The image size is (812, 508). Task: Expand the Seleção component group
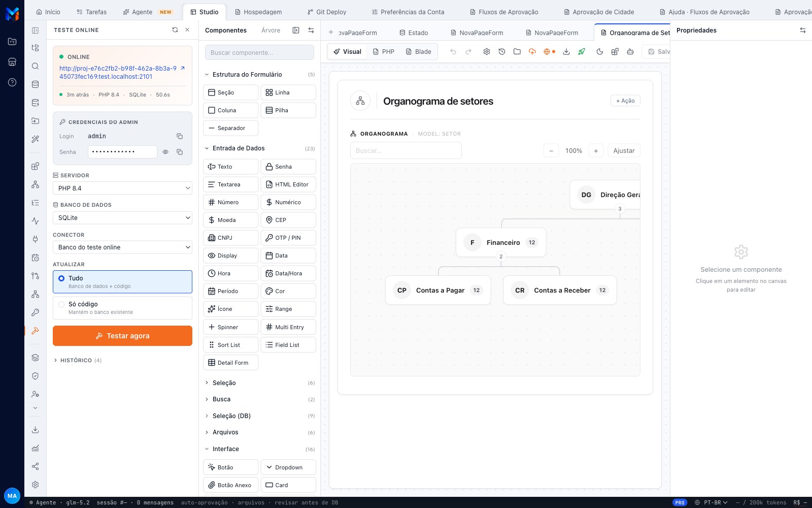(x=259, y=383)
